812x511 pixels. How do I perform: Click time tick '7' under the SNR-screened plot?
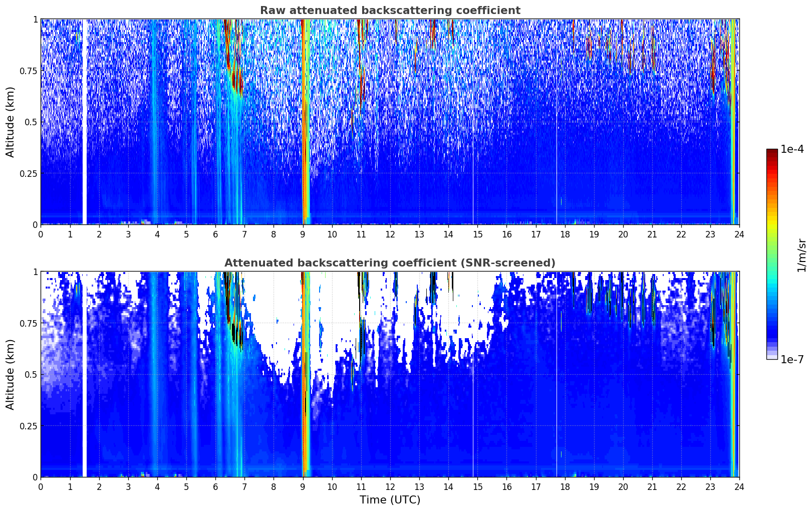click(x=244, y=486)
